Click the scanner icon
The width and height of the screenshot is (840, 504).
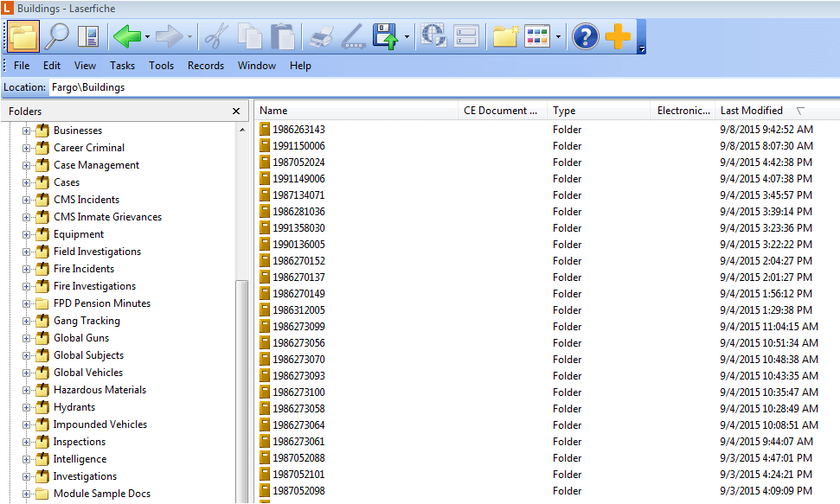tap(354, 36)
